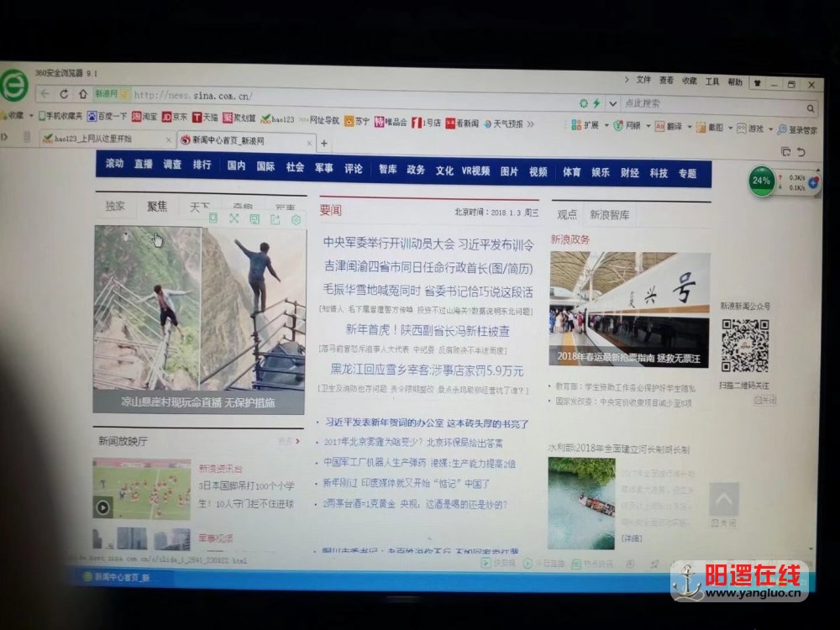The height and width of the screenshot is (630, 840).
Task: Open the address bar dropdown chevron
Action: click(613, 103)
